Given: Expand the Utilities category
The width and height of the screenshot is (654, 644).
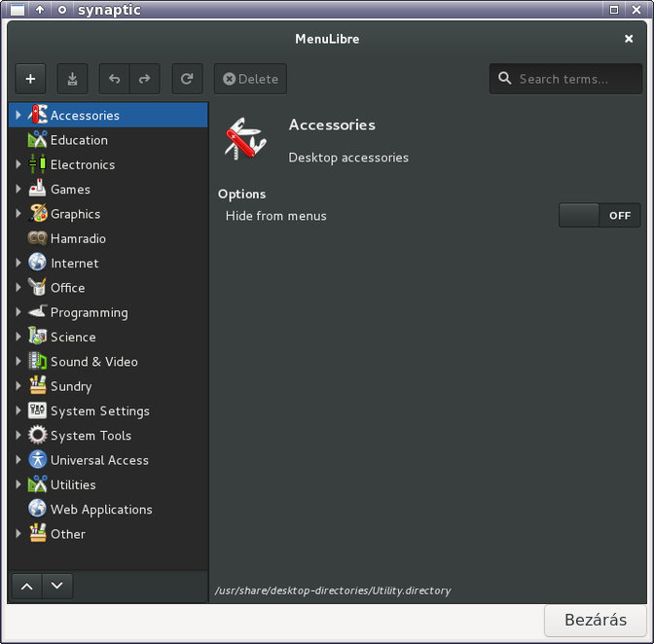Looking at the screenshot, I should click(x=18, y=483).
